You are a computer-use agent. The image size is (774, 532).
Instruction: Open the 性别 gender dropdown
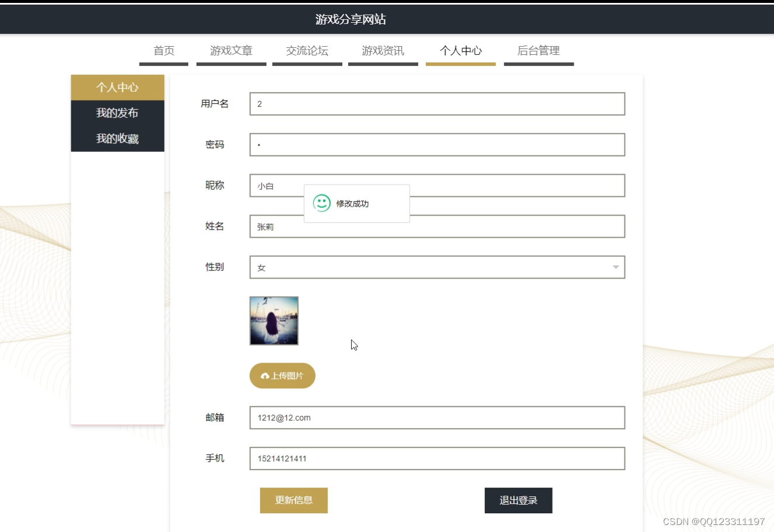point(436,267)
